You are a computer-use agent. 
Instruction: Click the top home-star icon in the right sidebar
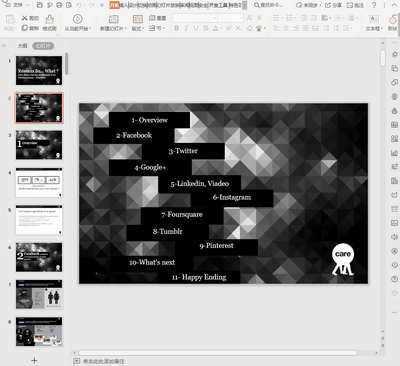pos(394,54)
